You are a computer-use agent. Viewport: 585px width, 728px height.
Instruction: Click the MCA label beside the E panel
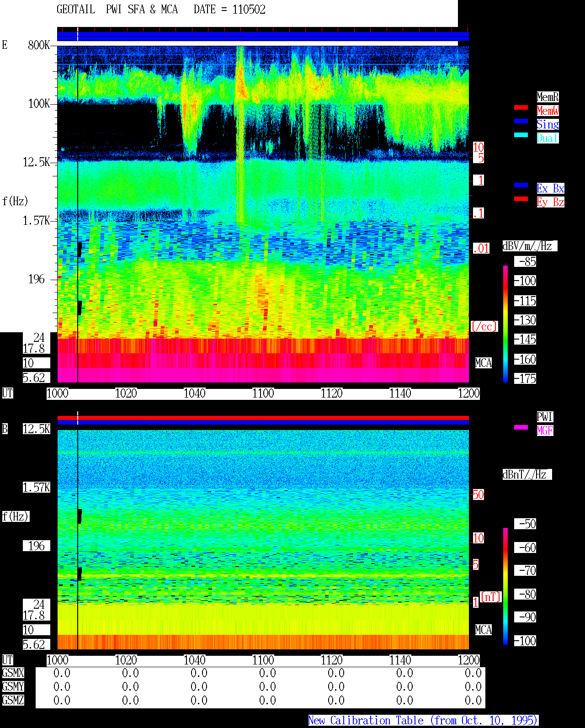(483, 363)
